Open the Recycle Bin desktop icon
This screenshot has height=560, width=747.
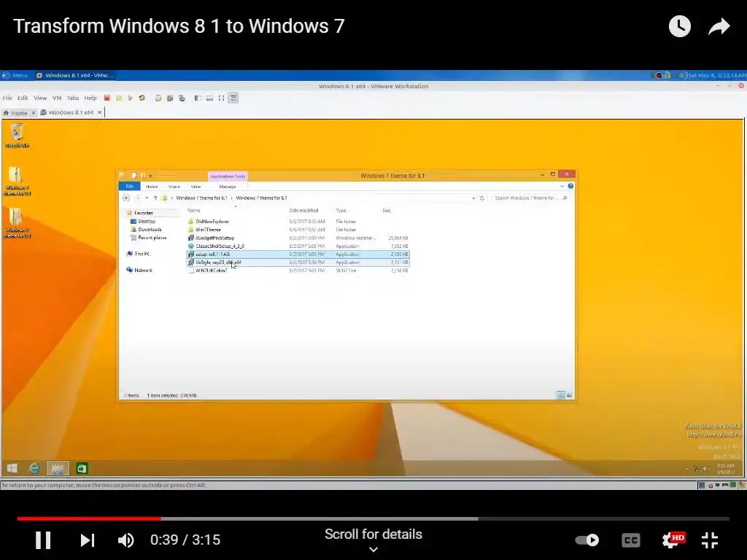[x=17, y=135]
